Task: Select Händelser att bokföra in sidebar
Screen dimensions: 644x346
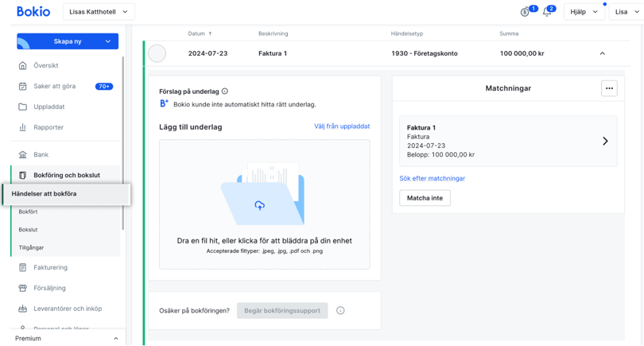Action: [45, 193]
